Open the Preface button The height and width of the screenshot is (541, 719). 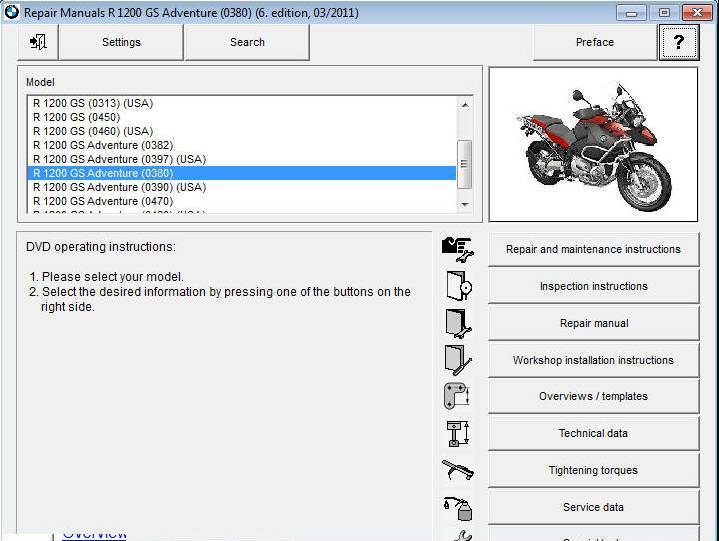point(595,42)
